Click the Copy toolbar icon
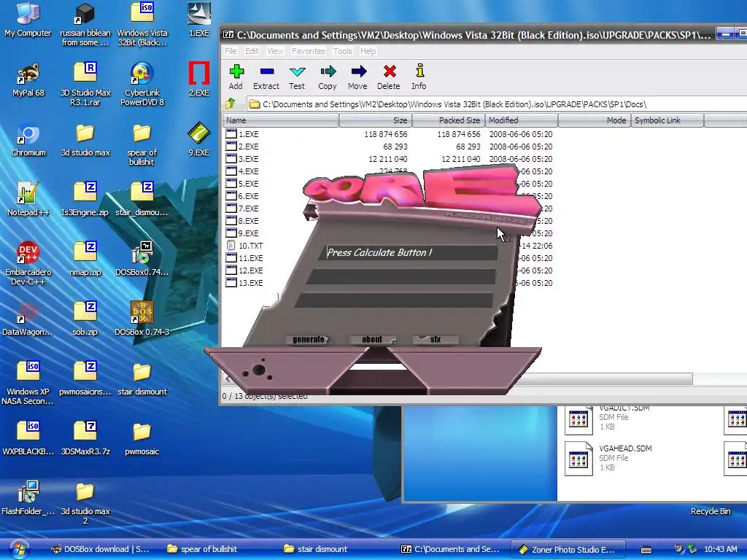 328,77
